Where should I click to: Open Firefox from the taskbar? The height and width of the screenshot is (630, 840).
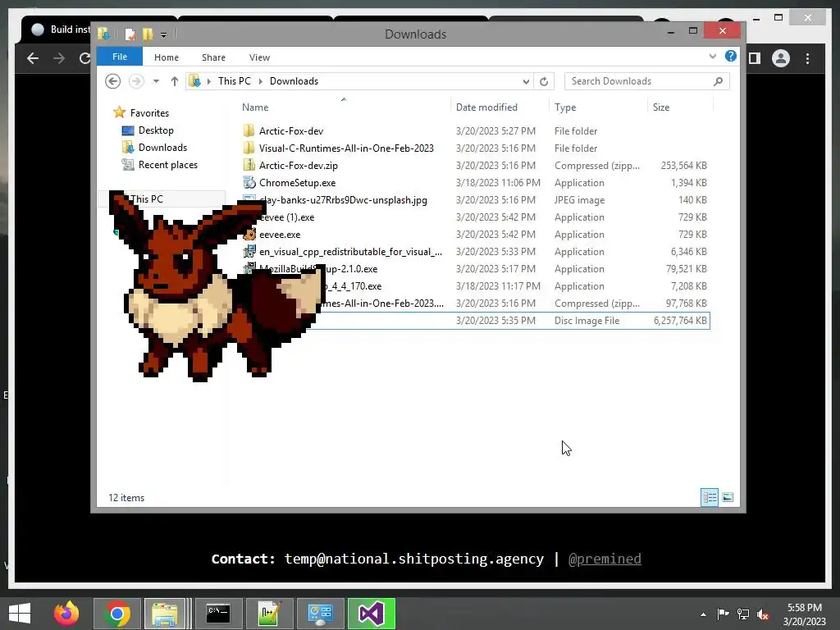click(66, 614)
